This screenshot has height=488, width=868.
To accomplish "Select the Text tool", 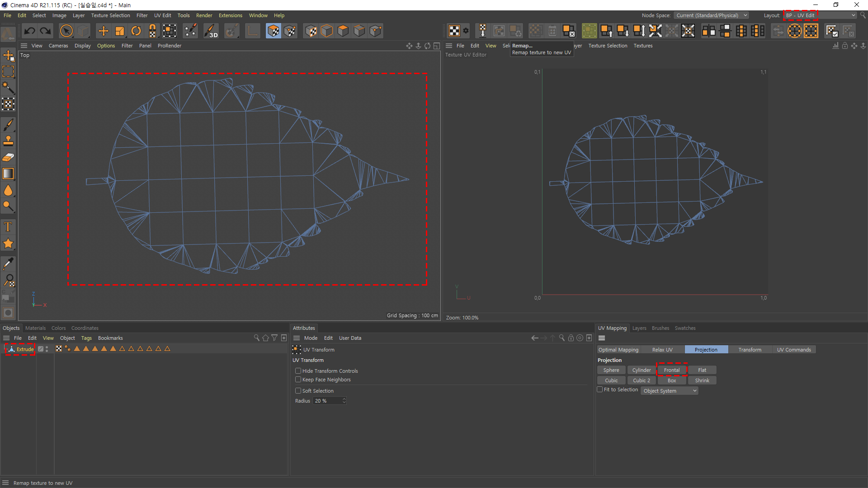I will point(8,227).
